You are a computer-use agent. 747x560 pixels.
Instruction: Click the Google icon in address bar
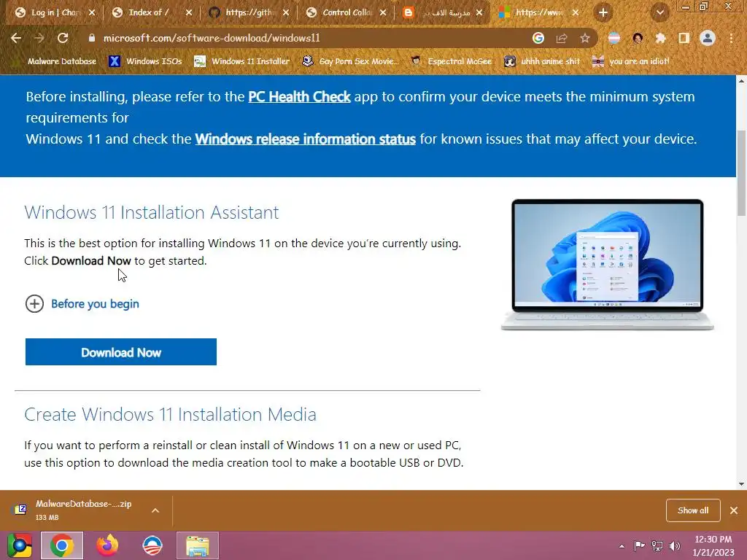pyautogui.click(x=538, y=38)
